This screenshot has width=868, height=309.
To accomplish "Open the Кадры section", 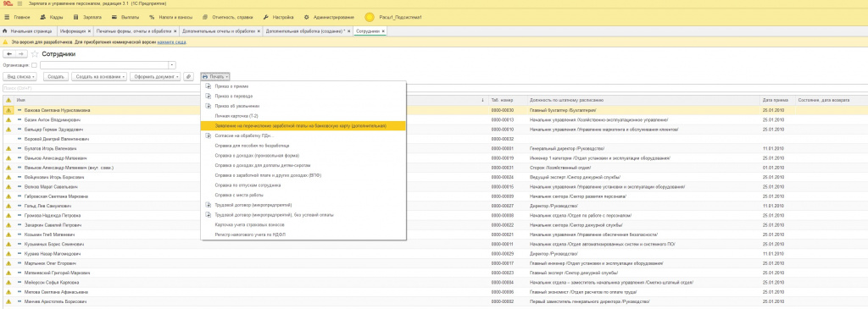I will [51, 18].
